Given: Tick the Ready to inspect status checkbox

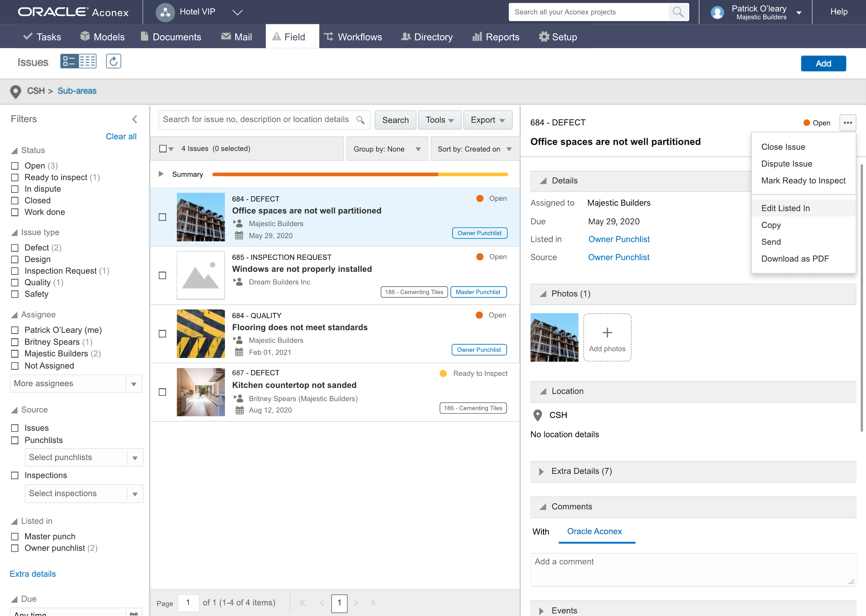Looking at the screenshot, I should (15, 177).
